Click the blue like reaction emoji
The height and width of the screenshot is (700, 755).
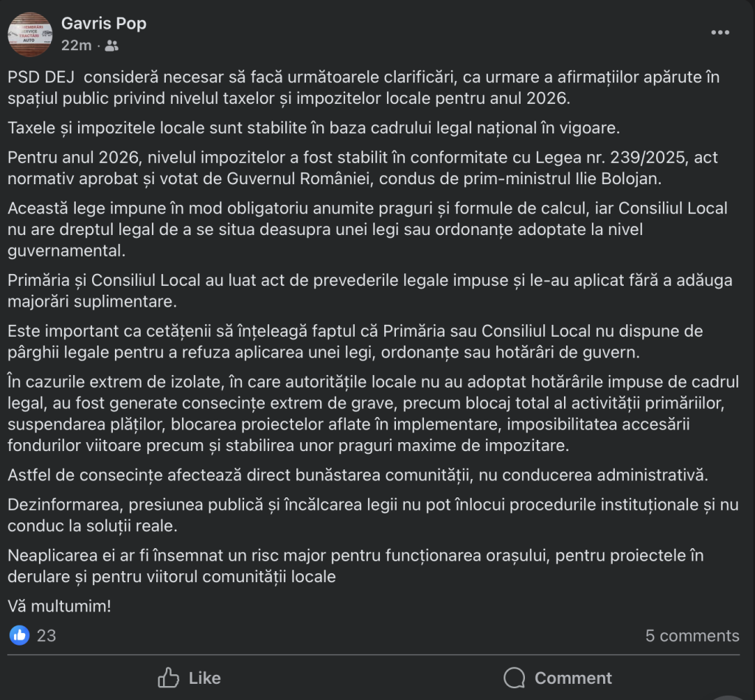pyautogui.click(x=19, y=635)
